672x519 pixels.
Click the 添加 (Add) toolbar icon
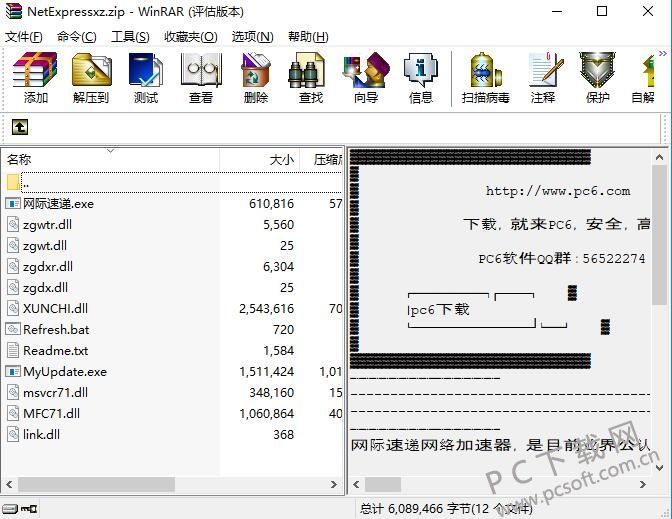[x=36, y=78]
